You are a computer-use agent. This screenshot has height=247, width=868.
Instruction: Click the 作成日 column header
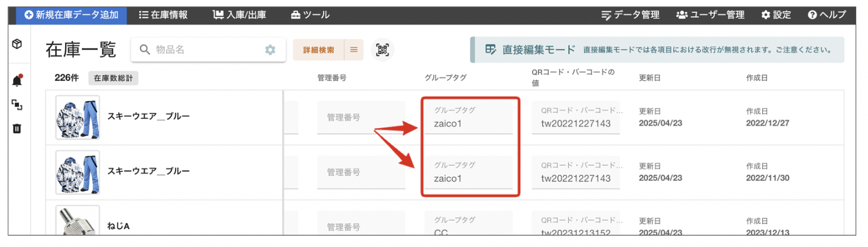pyautogui.click(x=757, y=78)
